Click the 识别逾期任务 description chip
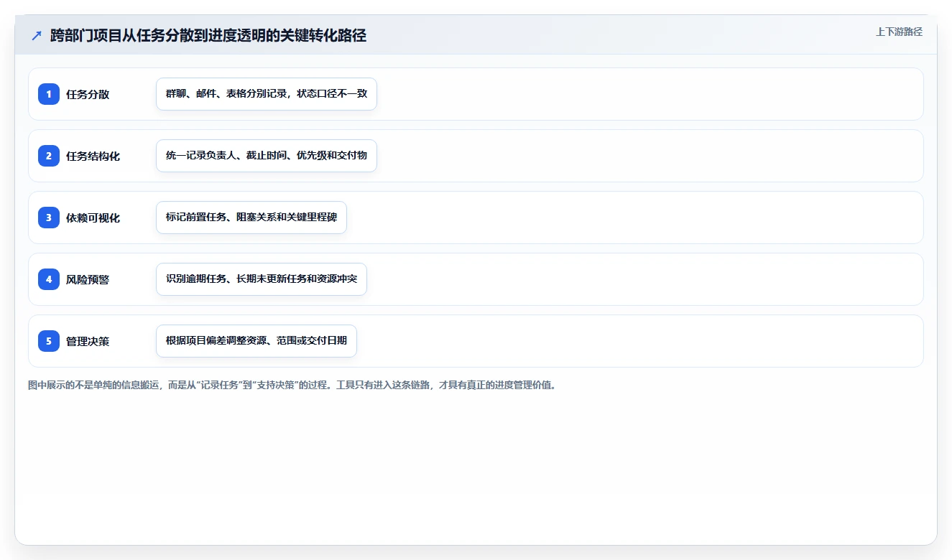952x560 pixels. [x=262, y=279]
